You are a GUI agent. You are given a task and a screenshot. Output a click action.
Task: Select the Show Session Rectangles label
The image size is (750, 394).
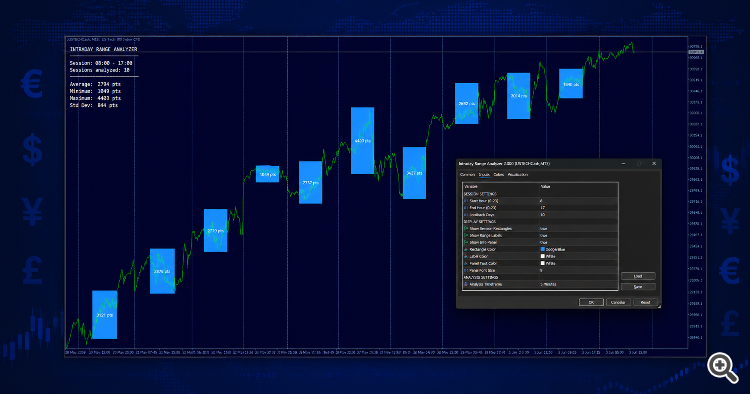click(491, 229)
